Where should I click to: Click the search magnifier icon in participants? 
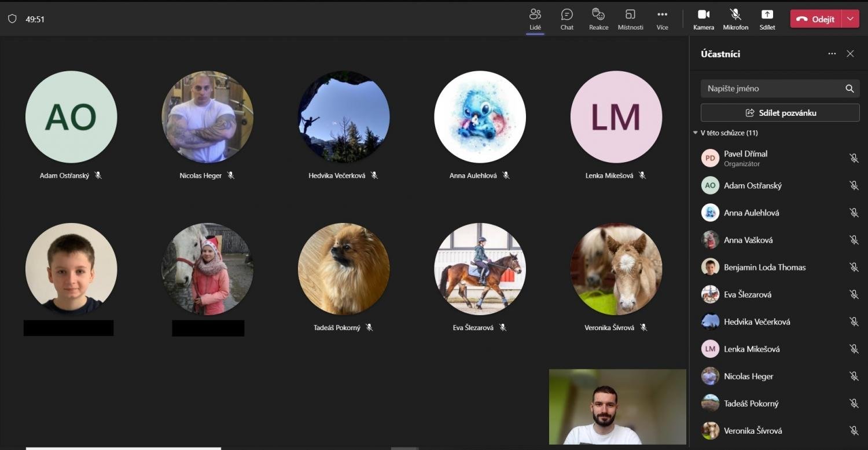pyautogui.click(x=849, y=89)
